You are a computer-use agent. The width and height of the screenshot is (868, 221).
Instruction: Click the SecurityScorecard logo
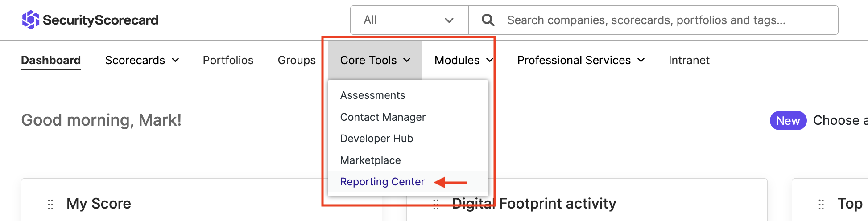click(90, 20)
